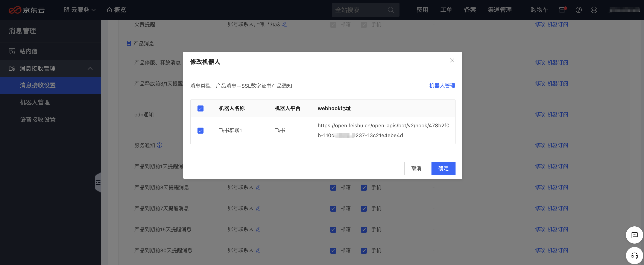Click the 站内信 sidebar icon
This screenshot has width=644, height=265.
pyautogui.click(x=12, y=51)
